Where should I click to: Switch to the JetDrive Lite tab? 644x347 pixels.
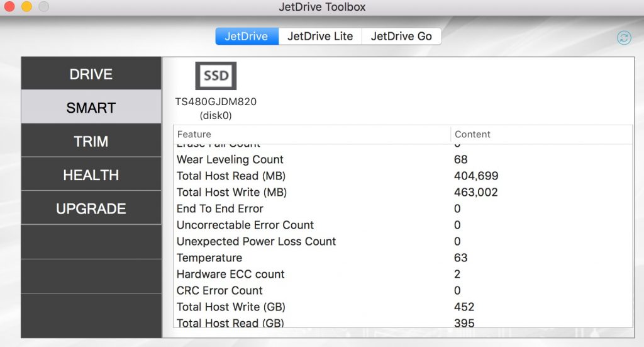pyautogui.click(x=320, y=36)
